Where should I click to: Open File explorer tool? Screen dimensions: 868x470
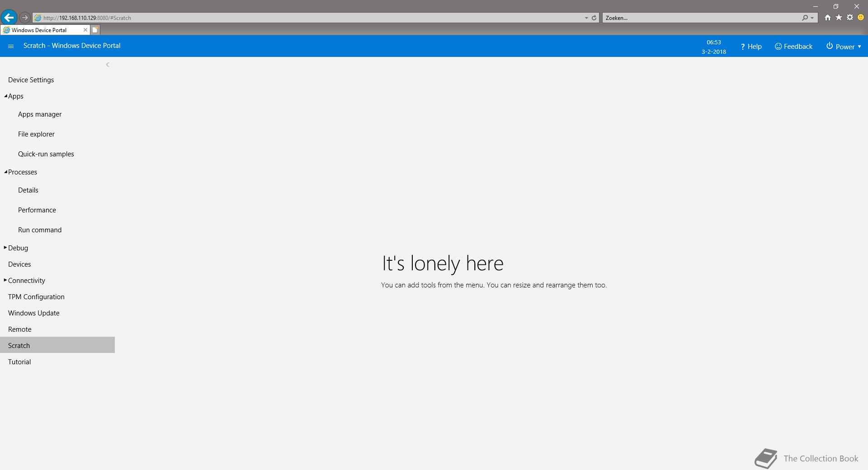click(x=36, y=134)
